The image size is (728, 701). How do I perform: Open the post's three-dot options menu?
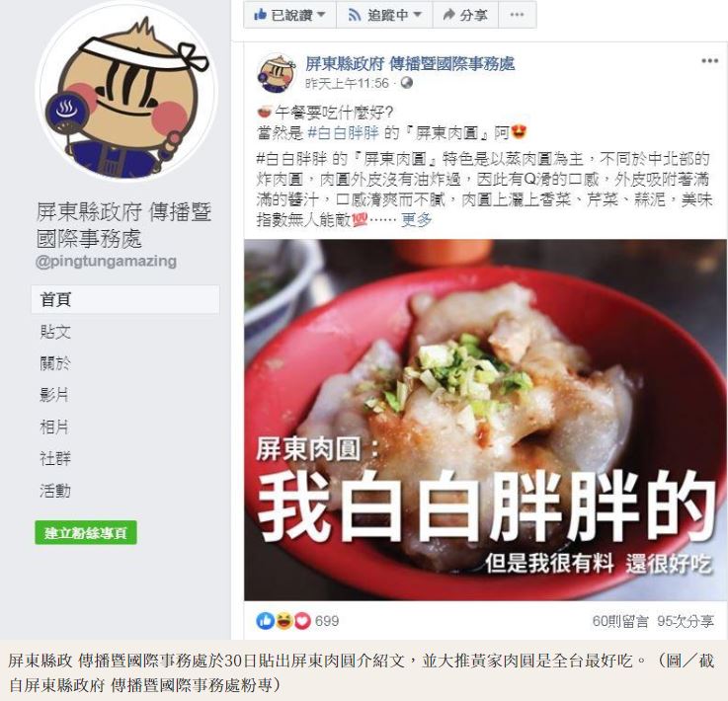click(x=709, y=61)
